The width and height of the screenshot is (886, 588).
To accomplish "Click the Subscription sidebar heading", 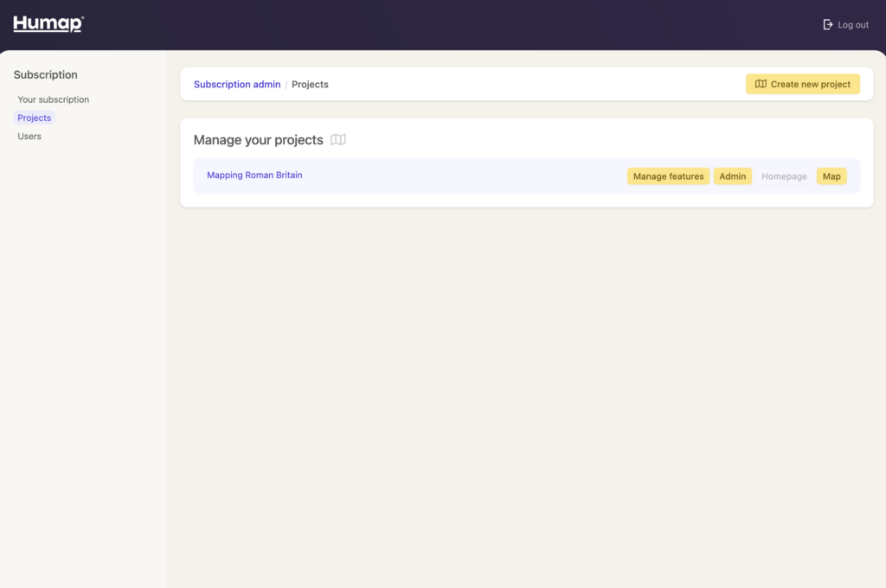I will [46, 75].
